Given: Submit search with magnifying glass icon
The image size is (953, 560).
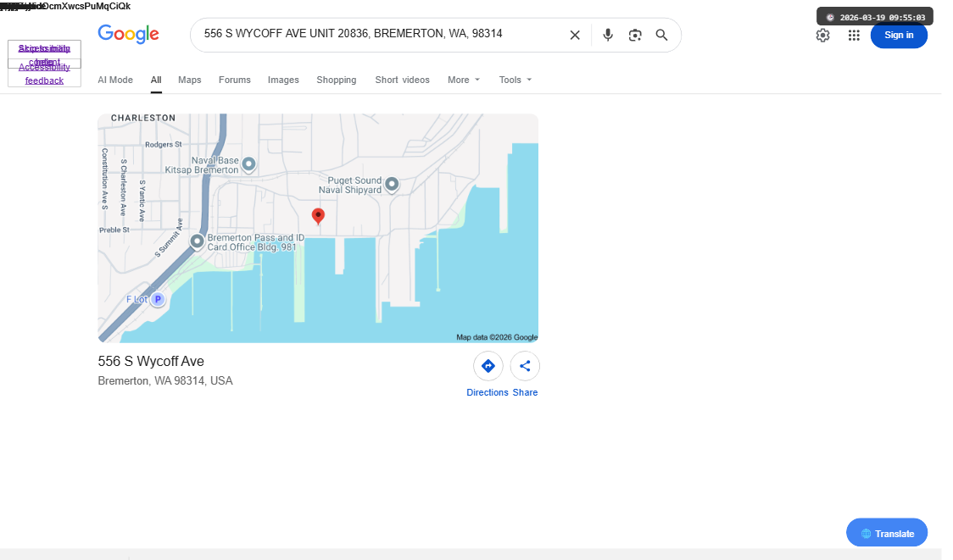Looking at the screenshot, I should [662, 36].
